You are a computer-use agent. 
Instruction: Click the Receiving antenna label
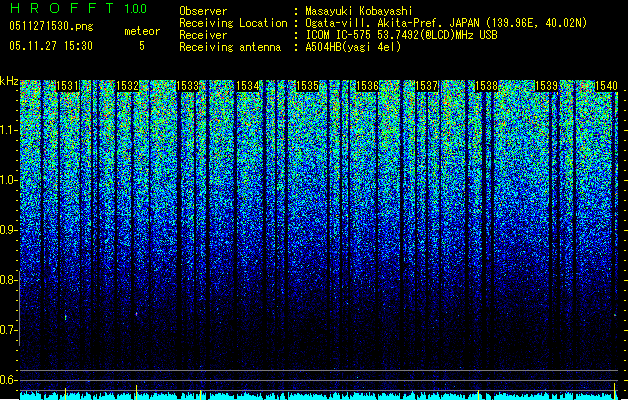click(x=230, y=47)
